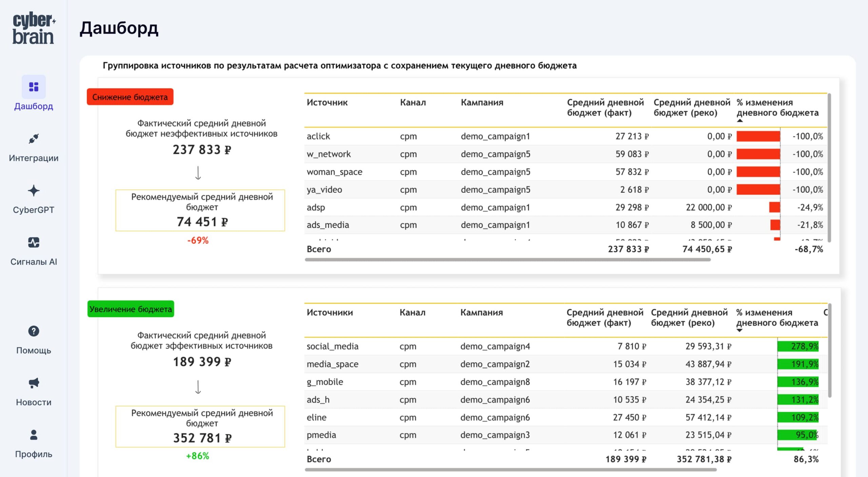Open CyberGPT sparkle icon

click(34, 191)
